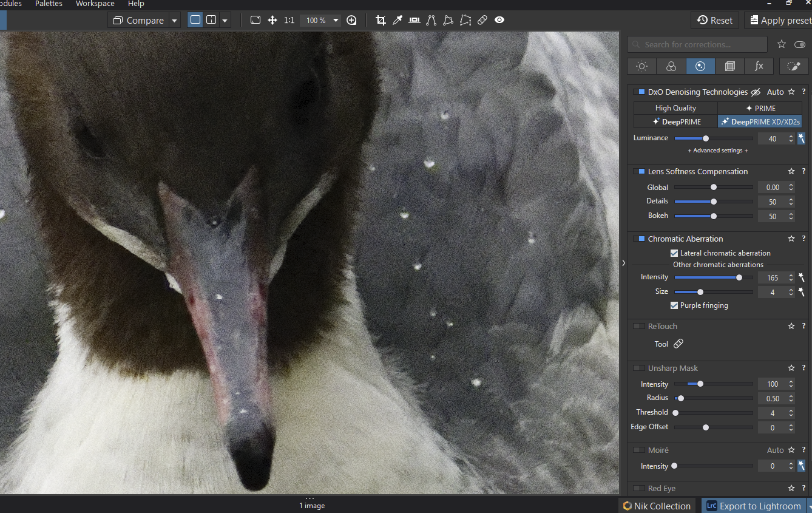This screenshot has width=812, height=513.
Task: Select the ReTouch Tool bandage icon
Action: tap(678, 344)
